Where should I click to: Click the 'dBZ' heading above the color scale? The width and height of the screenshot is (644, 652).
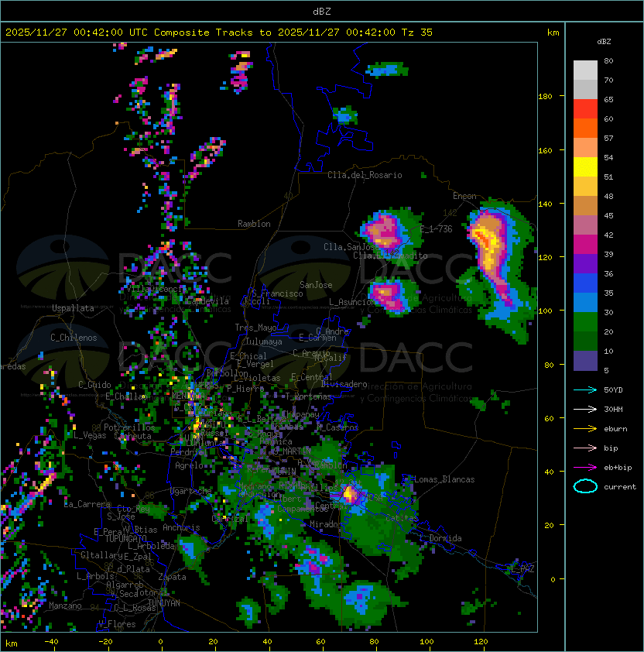(x=604, y=42)
